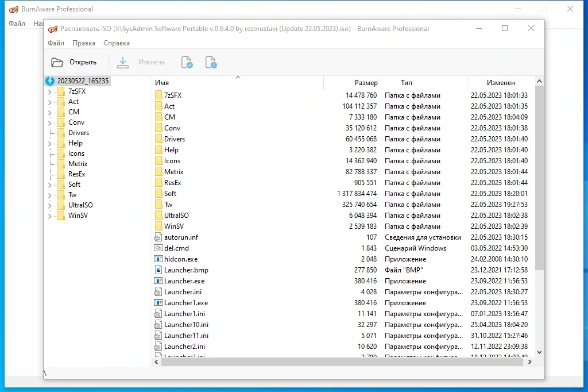Image resolution: width=588 pixels, height=392 pixels.
Task: Select the 20230522_165235 disc root icon
Action: tap(50, 80)
